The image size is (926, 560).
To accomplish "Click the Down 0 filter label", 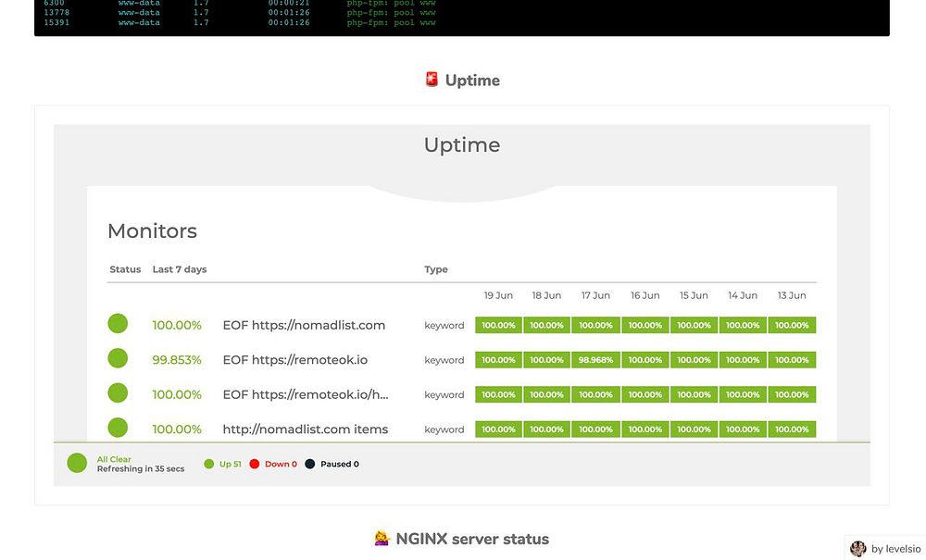I will click(x=281, y=464).
